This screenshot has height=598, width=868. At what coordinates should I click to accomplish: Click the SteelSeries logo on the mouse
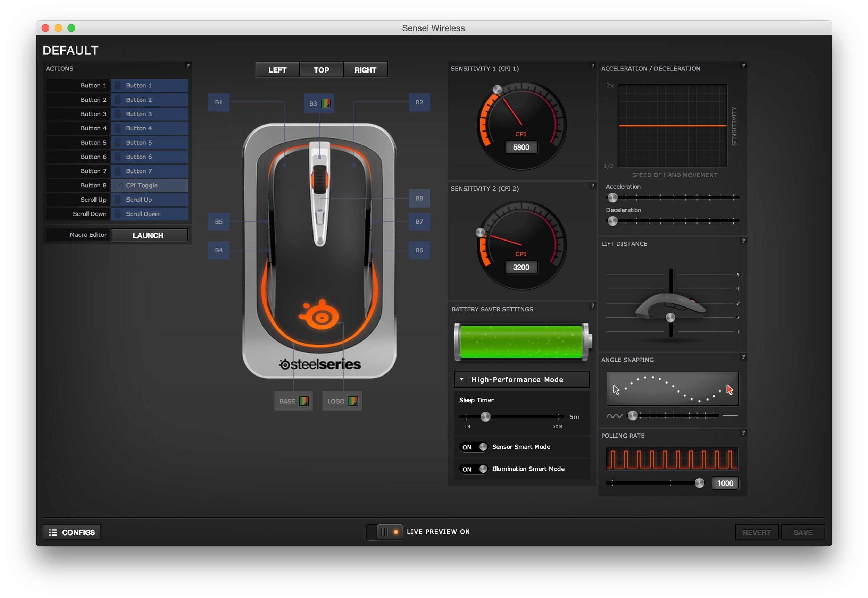(319, 315)
